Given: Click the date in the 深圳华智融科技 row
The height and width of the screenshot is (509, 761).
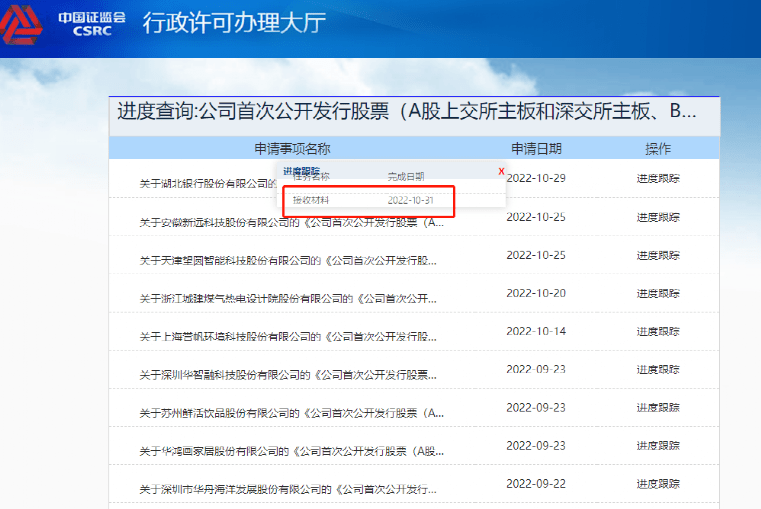Looking at the screenshot, I should pos(536,369).
